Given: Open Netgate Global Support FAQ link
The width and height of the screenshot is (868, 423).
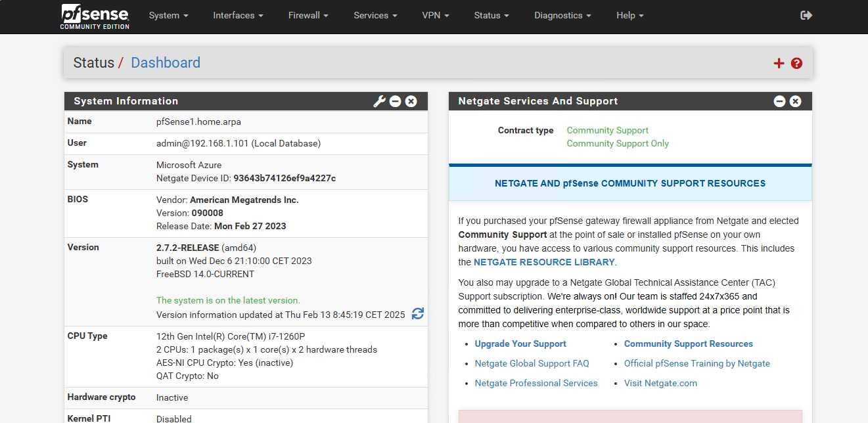Looking at the screenshot, I should tap(532, 363).
